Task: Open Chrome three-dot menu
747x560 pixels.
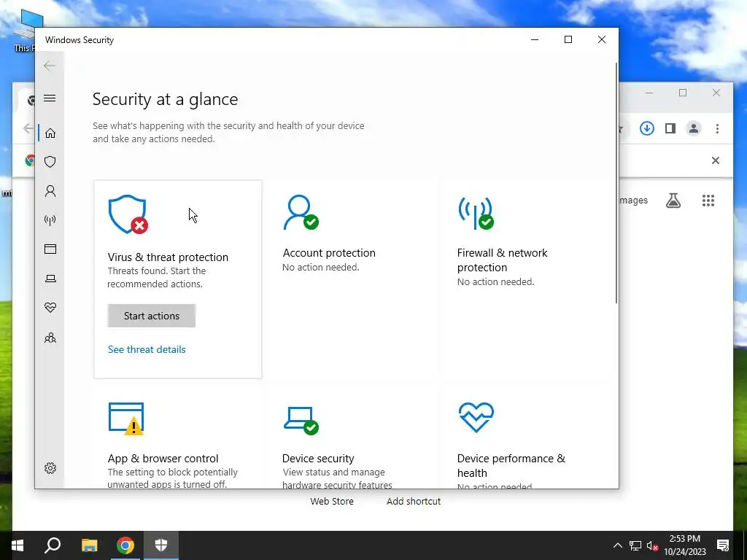Action: click(x=717, y=128)
